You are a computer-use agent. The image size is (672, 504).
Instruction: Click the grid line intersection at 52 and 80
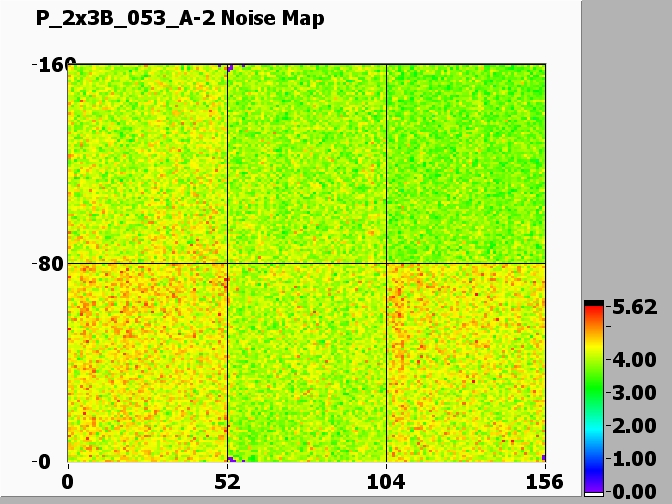click(227, 264)
